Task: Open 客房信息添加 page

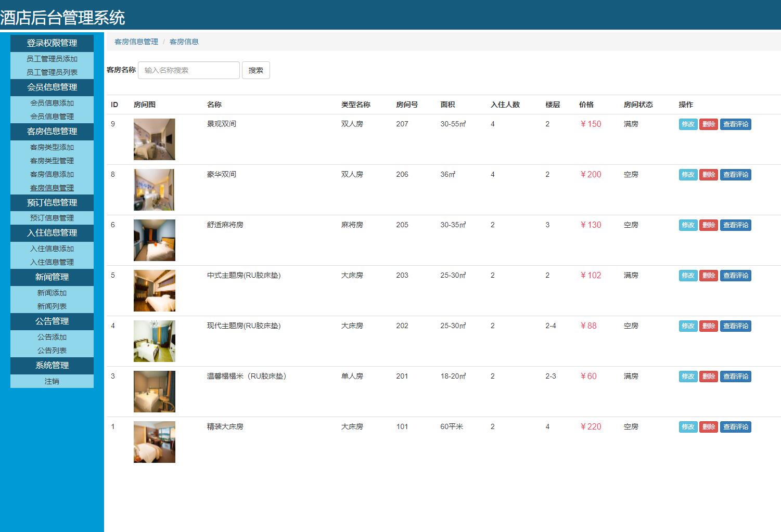Action: pyautogui.click(x=52, y=174)
